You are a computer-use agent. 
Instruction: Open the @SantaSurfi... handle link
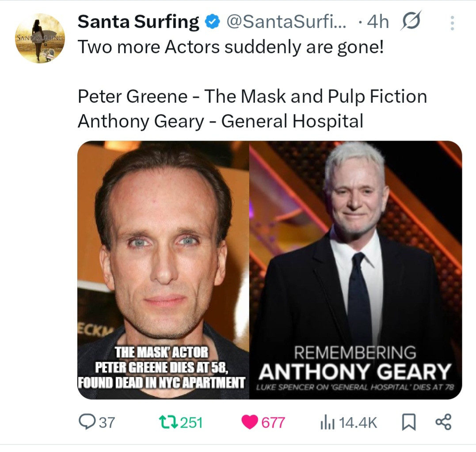287,22
